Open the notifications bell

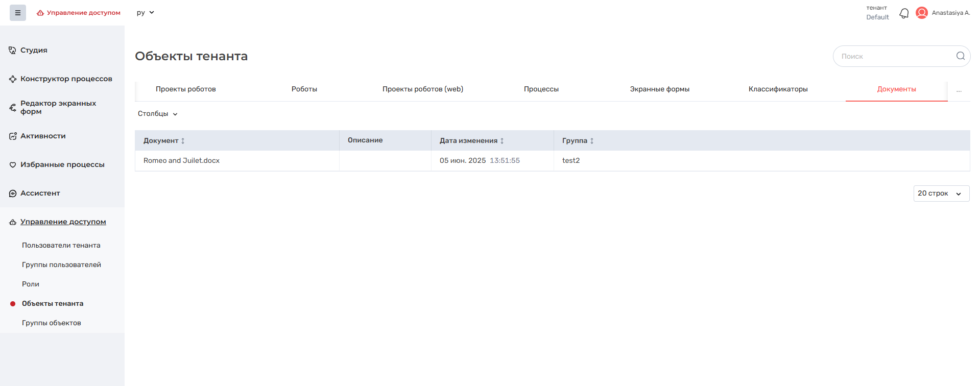tap(904, 13)
